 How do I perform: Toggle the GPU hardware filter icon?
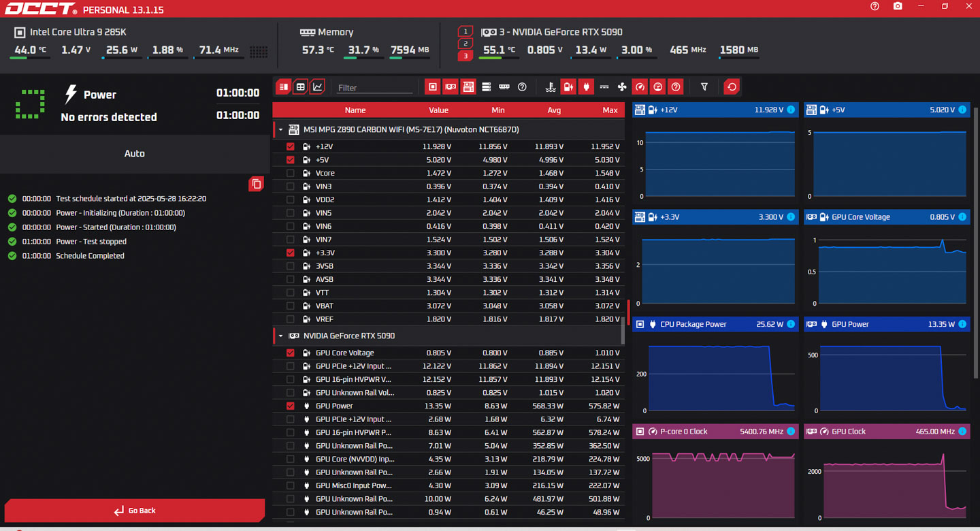pyautogui.click(x=451, y=87)
